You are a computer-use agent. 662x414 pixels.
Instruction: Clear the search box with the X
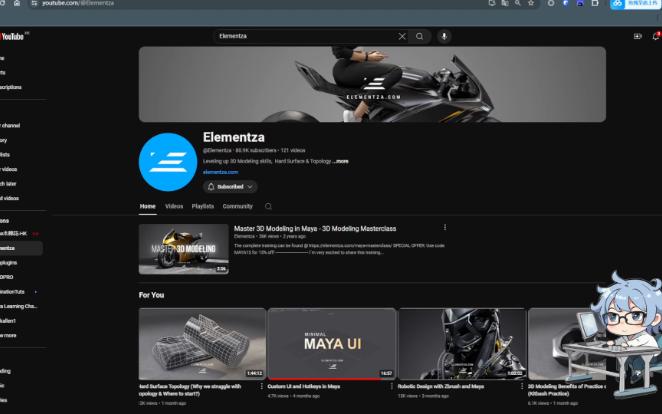[x=402, y=36]
